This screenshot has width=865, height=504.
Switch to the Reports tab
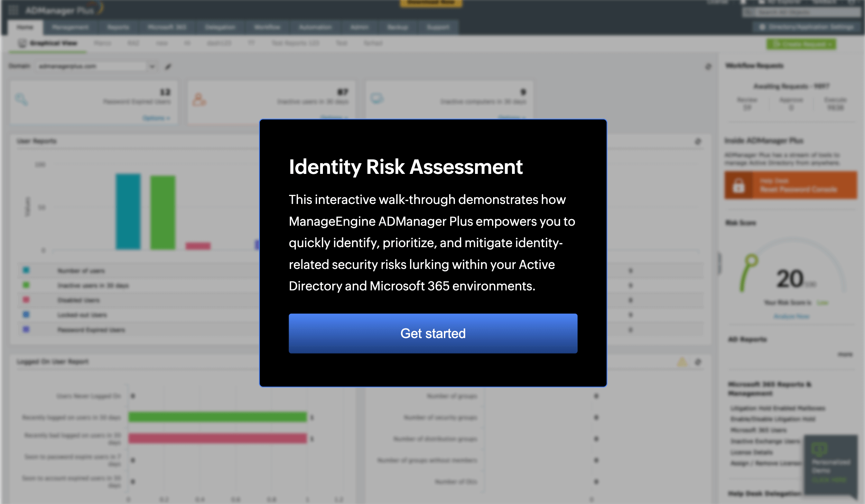click(x=118, y=27)
